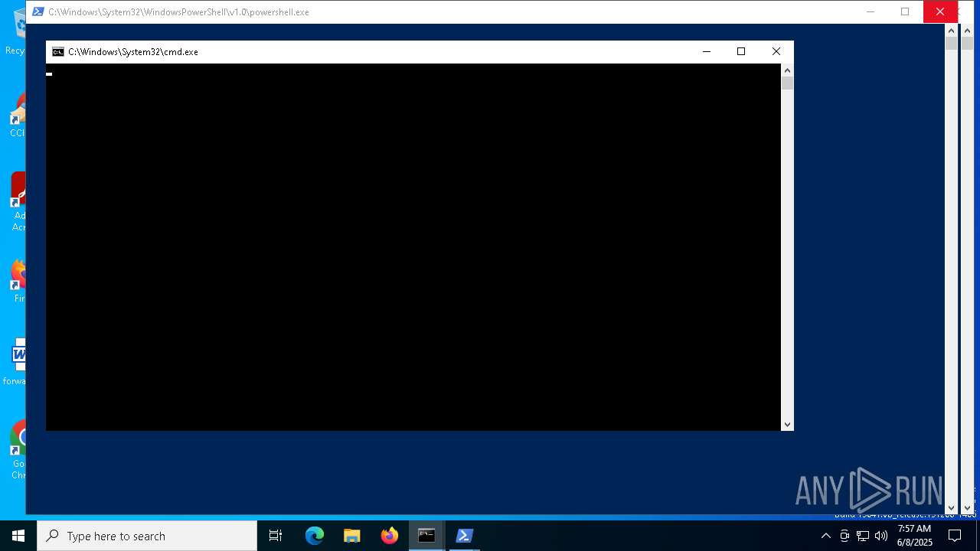Click the taskbar search box
The width and height of the screenshot is (980, 551).
tap(147, 536)
